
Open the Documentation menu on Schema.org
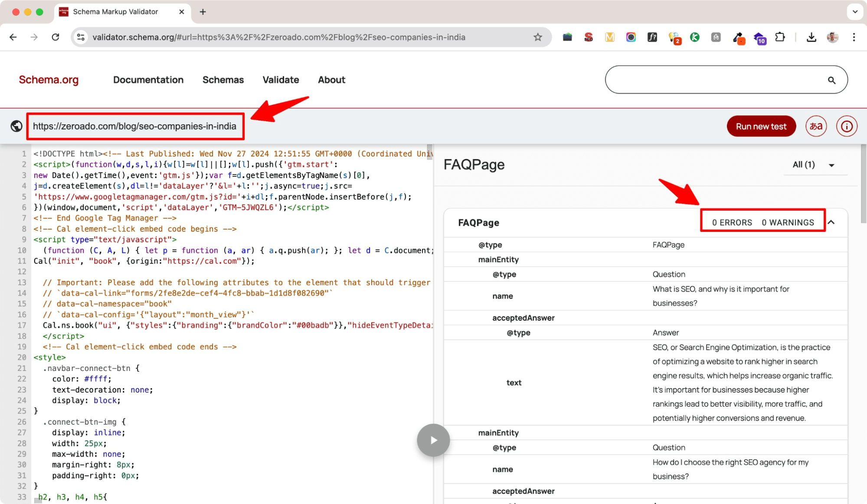click(148, 80)
